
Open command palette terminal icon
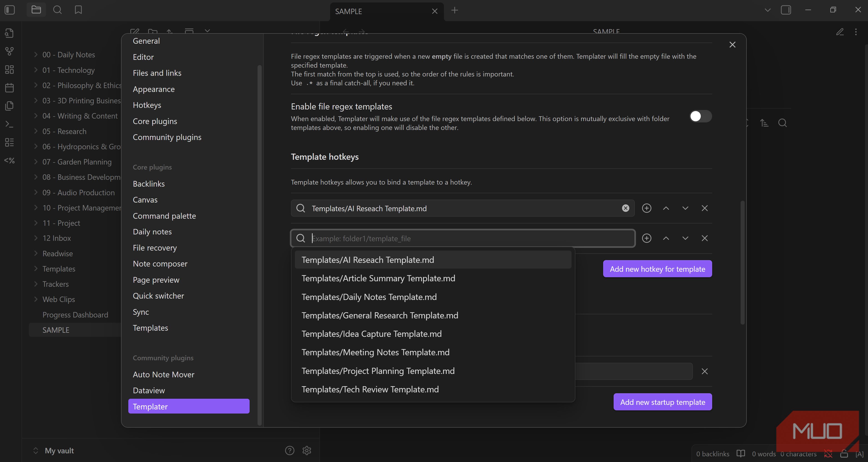click(9, 124)
